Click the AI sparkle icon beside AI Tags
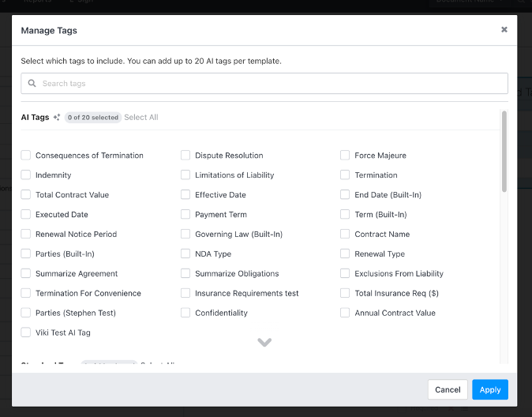The image size is (532, 417). click(x=57, y=117)
